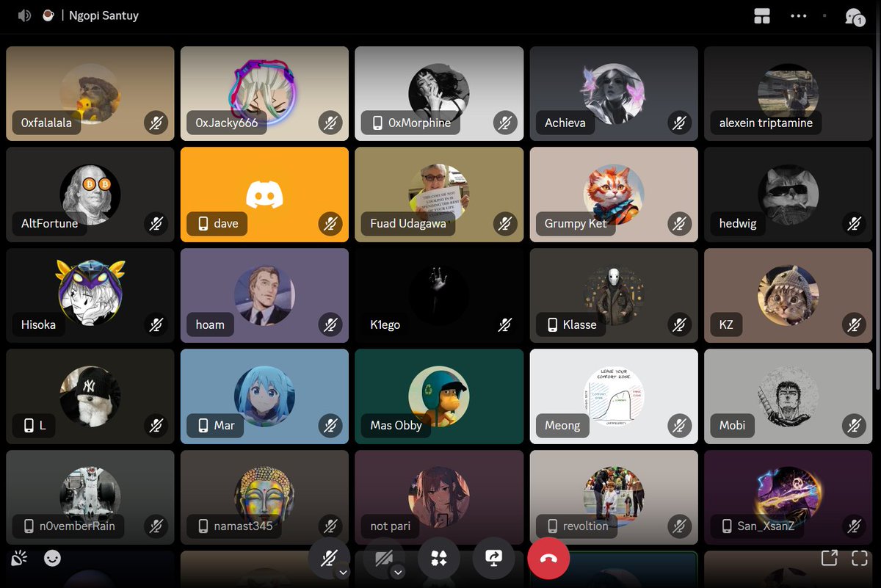The height and width of the screenshot is (588, 881).
Task: Click the phone icon beside dave
Action: click(203, 224)
